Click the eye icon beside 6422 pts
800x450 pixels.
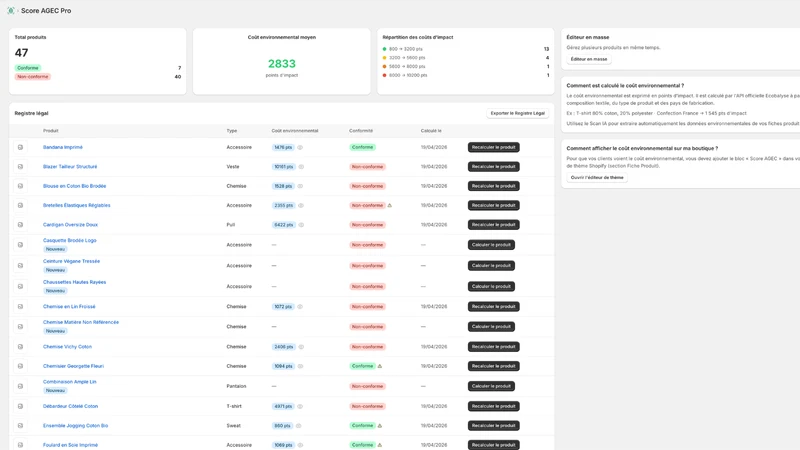(301, 225)
